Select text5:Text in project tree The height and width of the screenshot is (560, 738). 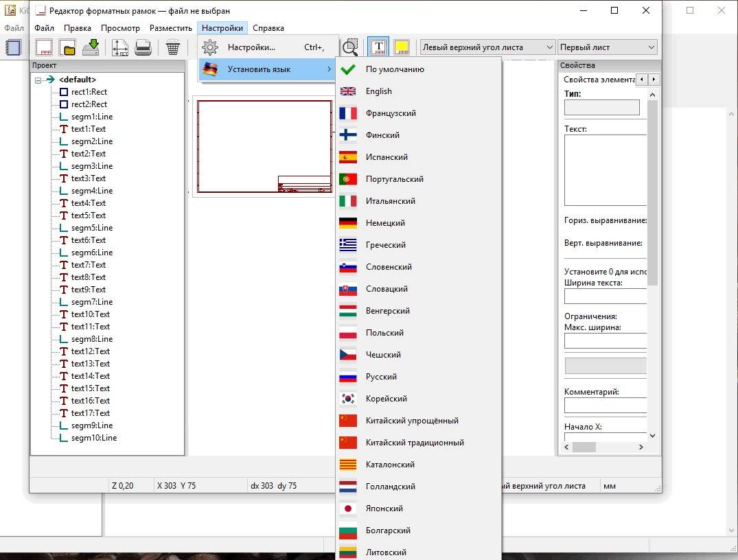click(89, 215)
